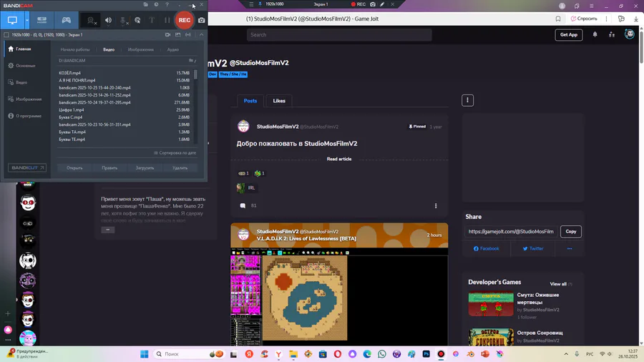Switch to Likes tab on profile
This screenshot has width=644, height=362.
coord(279,101)
